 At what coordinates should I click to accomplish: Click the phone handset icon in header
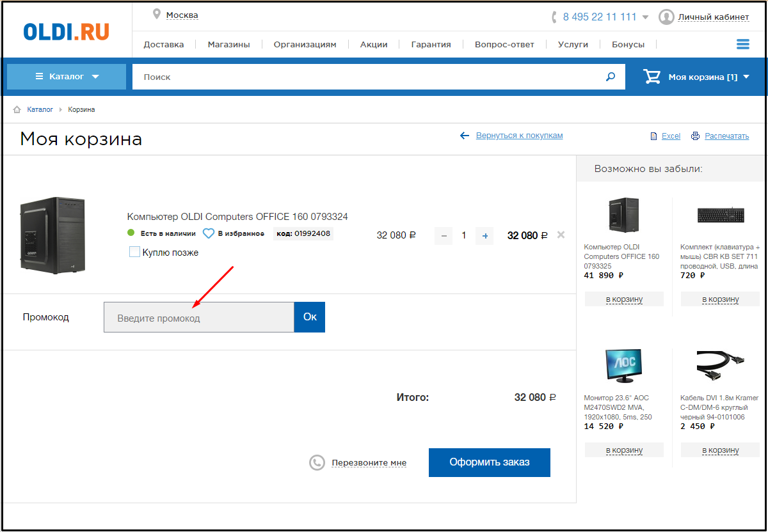[x=554, y=17]
